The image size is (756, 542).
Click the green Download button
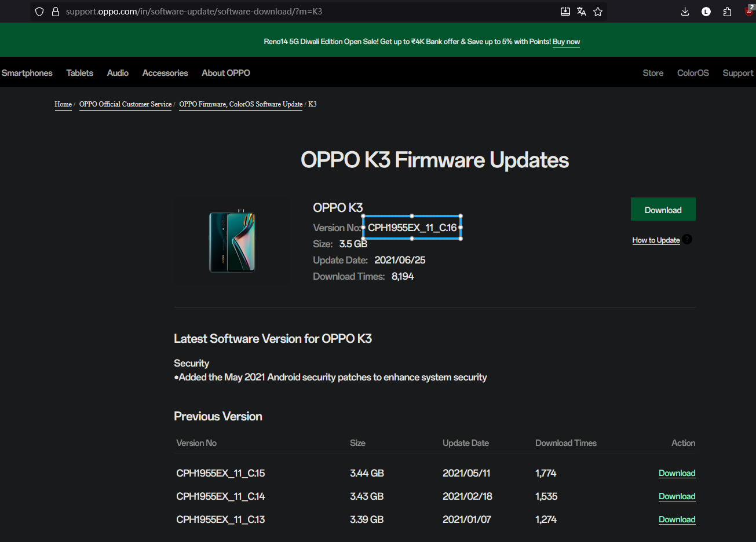(x=663, y=210)
